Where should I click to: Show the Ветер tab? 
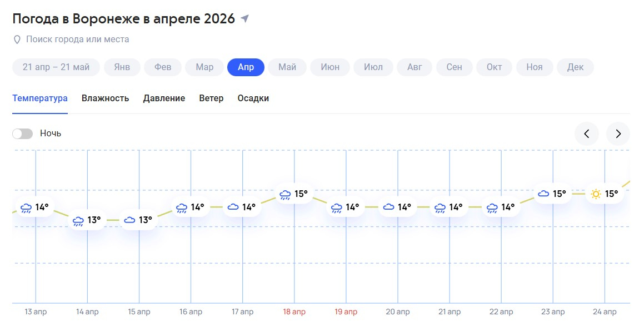(211, 98)
